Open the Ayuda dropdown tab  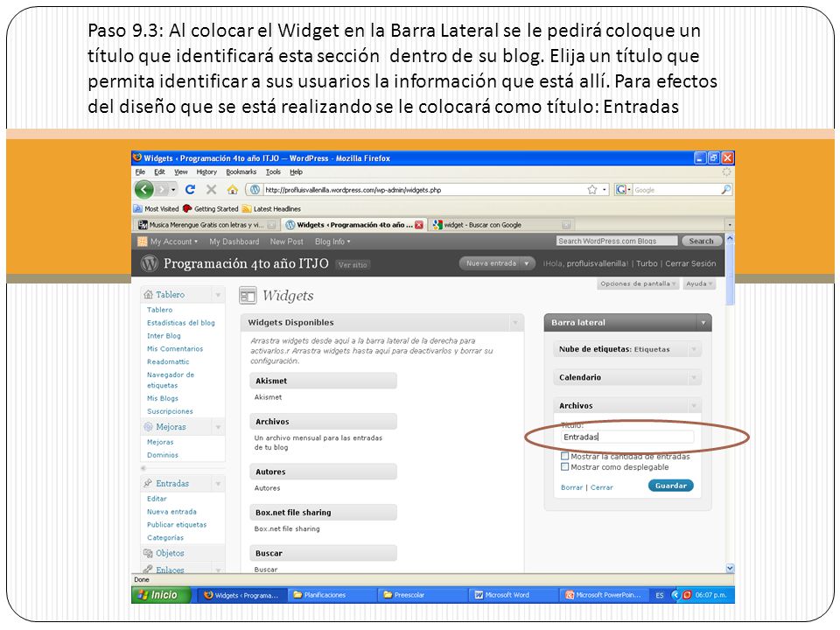[x=699, y=283]
